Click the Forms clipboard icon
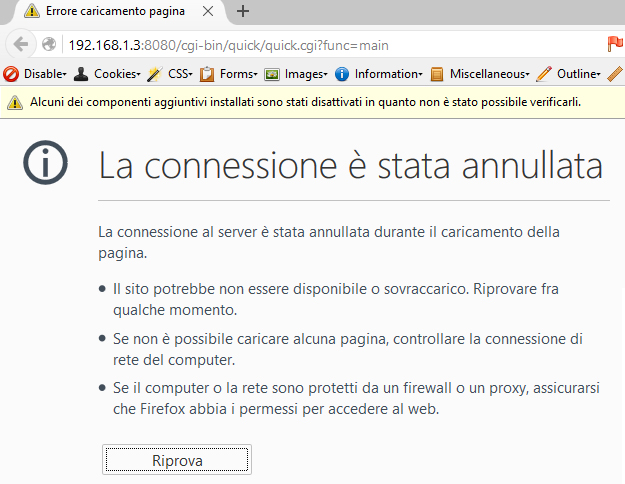 click(207, 74)
